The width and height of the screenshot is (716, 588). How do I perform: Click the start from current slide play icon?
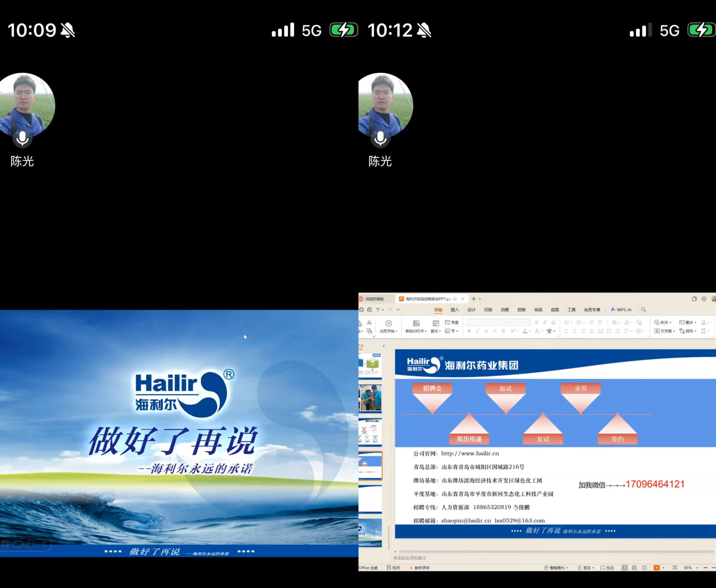(x=388, y=323)
